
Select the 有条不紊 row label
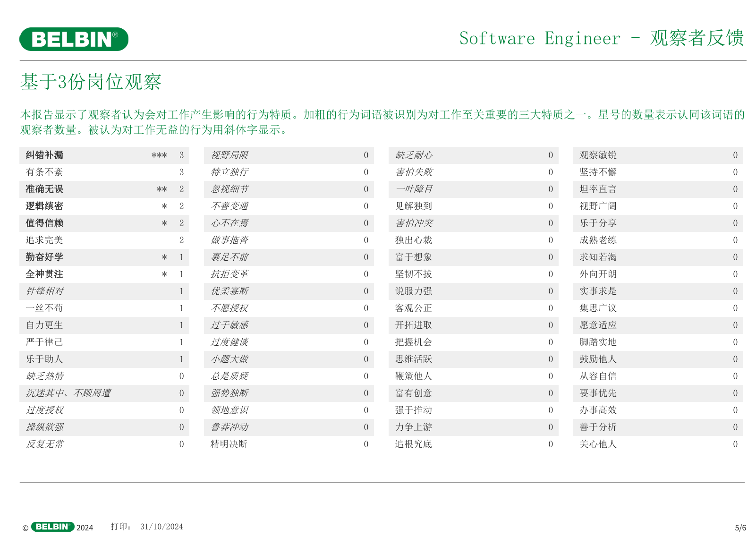tap(44, 172)
